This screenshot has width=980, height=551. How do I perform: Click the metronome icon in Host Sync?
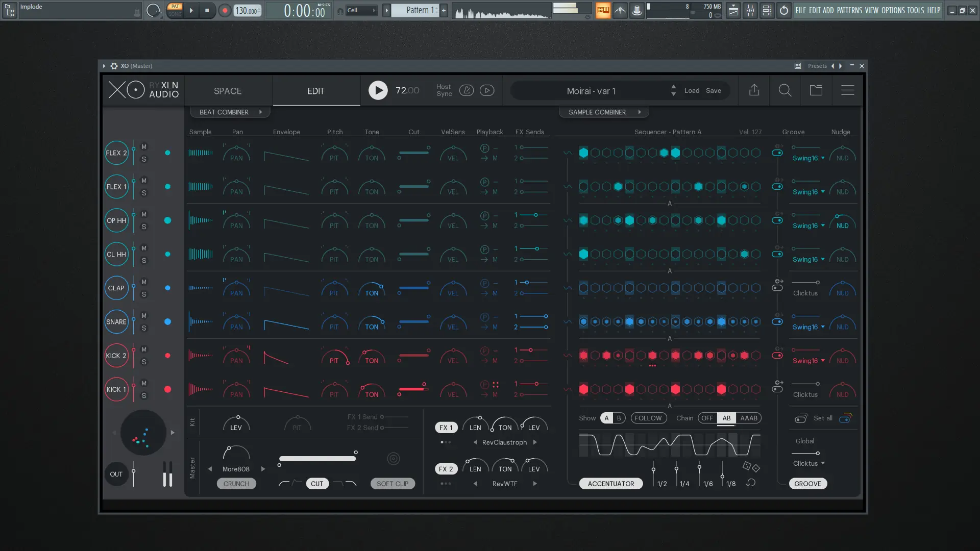point(466,90)
